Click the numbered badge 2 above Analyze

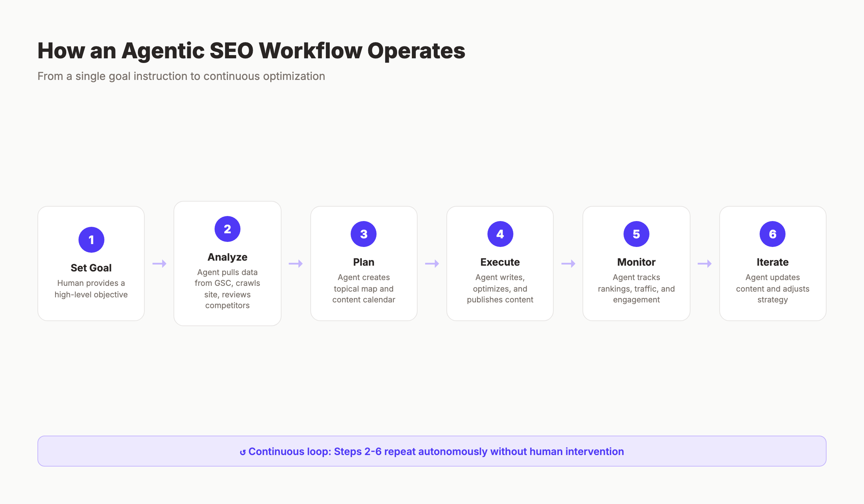pos(227,228)
